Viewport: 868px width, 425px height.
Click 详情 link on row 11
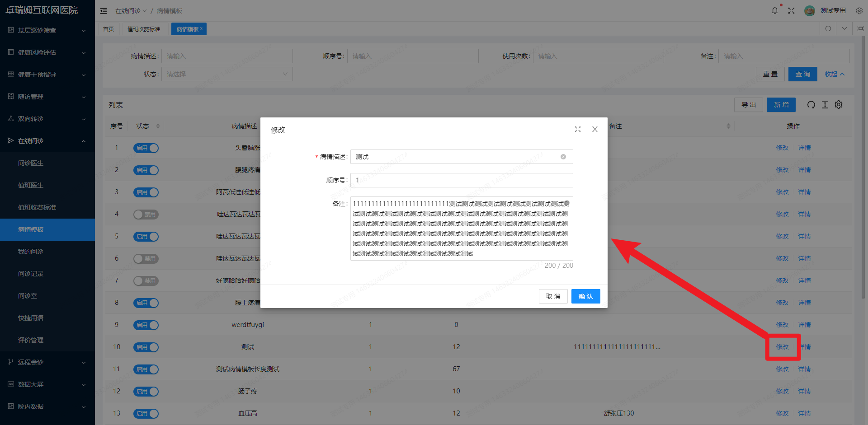pyautogui.click(x=804, y=369)
